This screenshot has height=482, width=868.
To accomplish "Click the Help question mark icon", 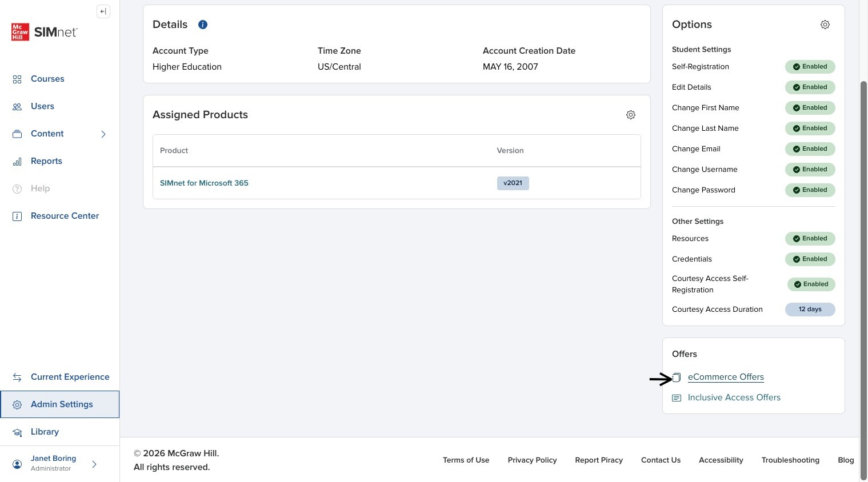I will (17, 189).
